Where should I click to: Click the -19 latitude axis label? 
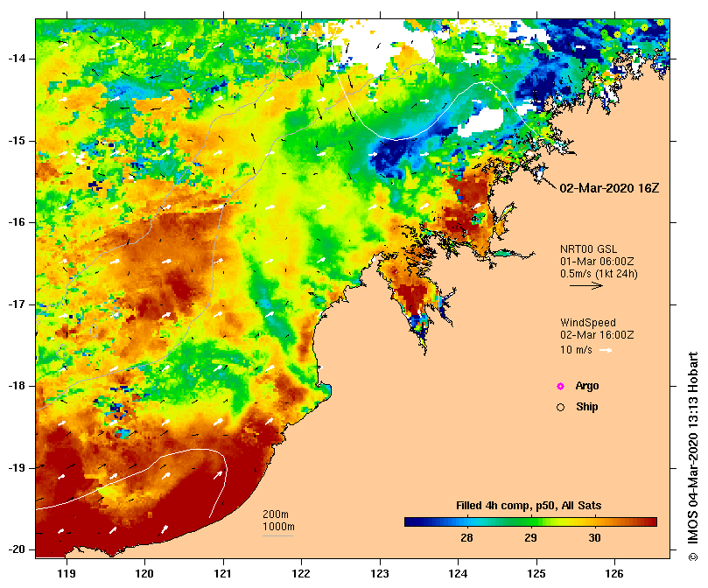tap(17, 468)
